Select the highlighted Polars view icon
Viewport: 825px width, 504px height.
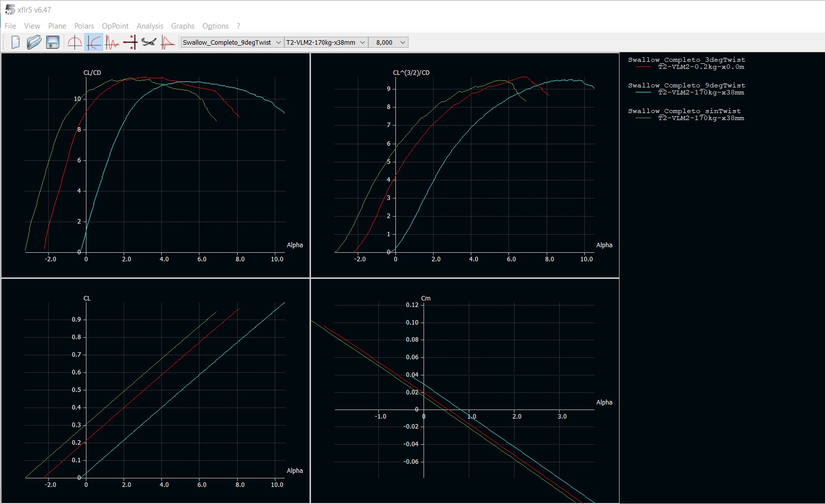point(93,43)
